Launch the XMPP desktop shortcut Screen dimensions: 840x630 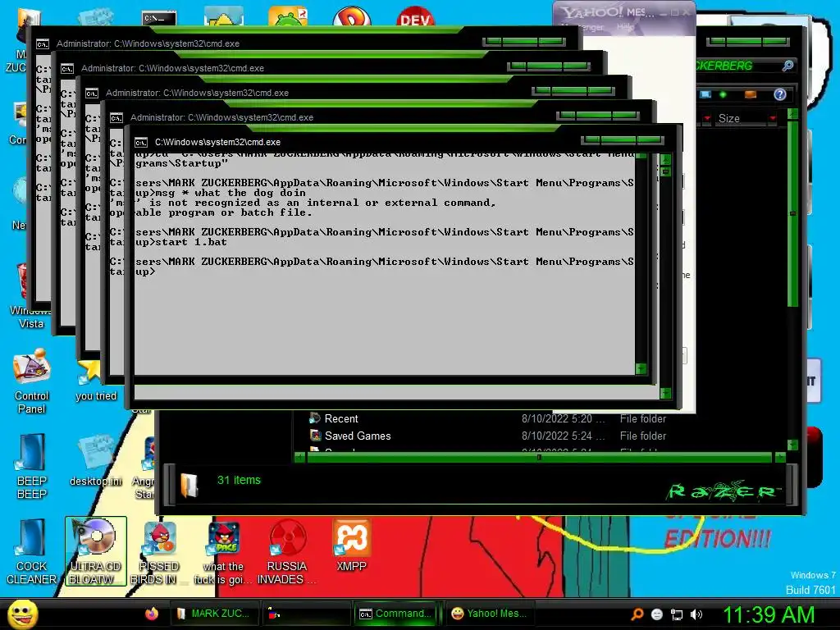click(x=351, y=546)
